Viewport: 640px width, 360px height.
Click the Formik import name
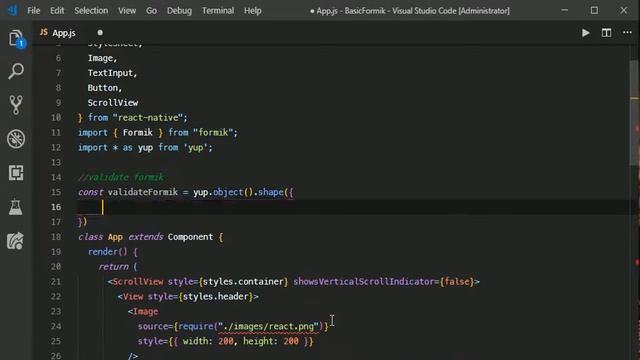138,132
